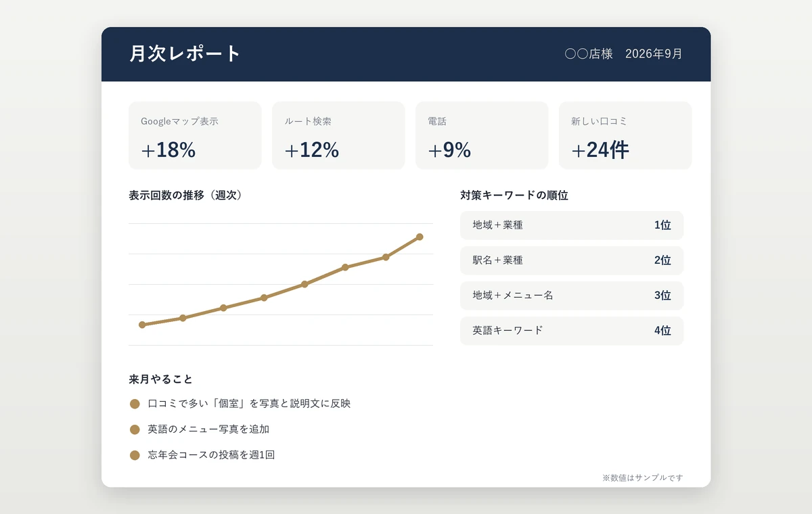
Task: Select the Googleマップ表示 +18% card
Action: pos(195,135)
